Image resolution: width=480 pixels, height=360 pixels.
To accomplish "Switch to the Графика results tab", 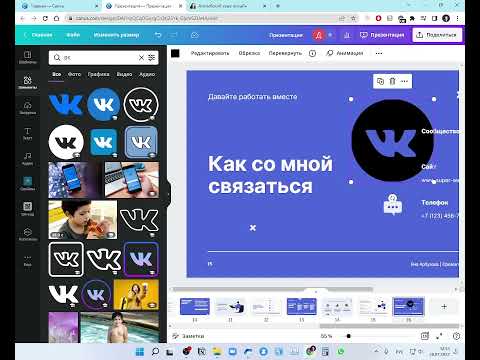I will (x=98, y=74).
